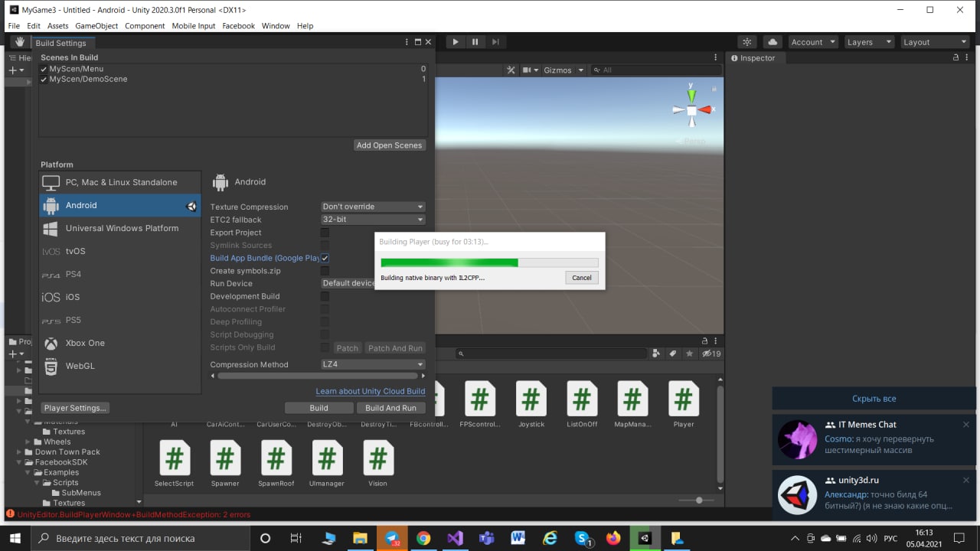Open Player Settings
The image size is (980, 551).
click(x=75, y=408)
